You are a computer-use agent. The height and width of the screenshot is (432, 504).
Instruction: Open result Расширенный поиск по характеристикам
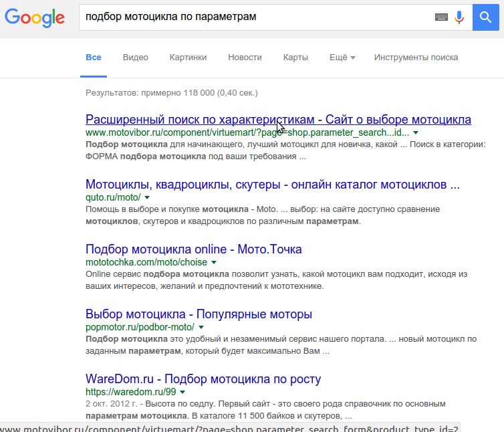(x=278, y=120)
